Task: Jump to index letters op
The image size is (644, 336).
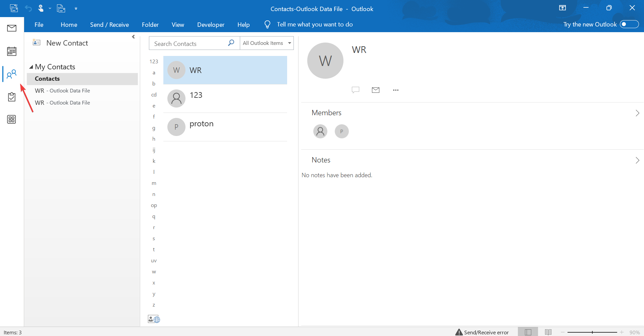Action: point(154,205)
